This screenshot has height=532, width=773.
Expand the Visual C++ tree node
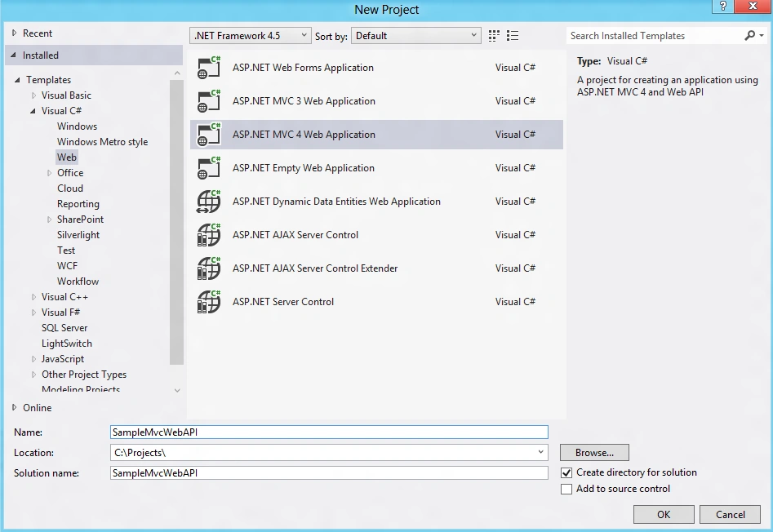click(x=33, y=297)
